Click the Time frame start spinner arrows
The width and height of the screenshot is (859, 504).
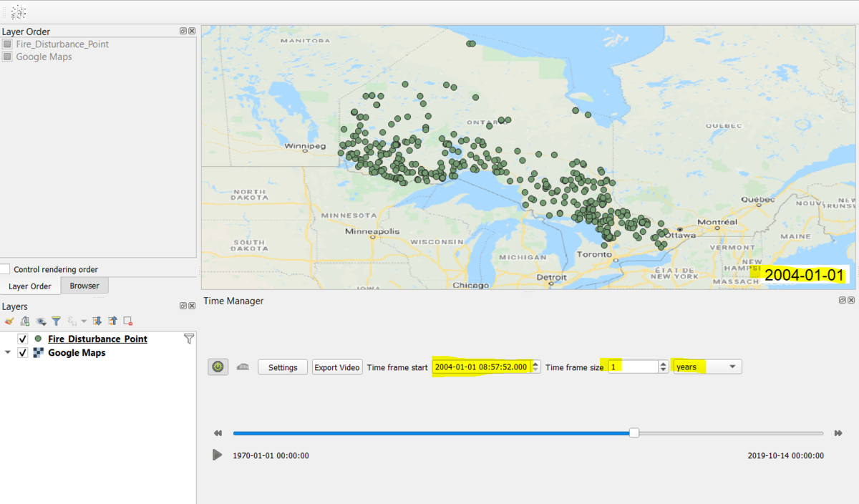535,367
